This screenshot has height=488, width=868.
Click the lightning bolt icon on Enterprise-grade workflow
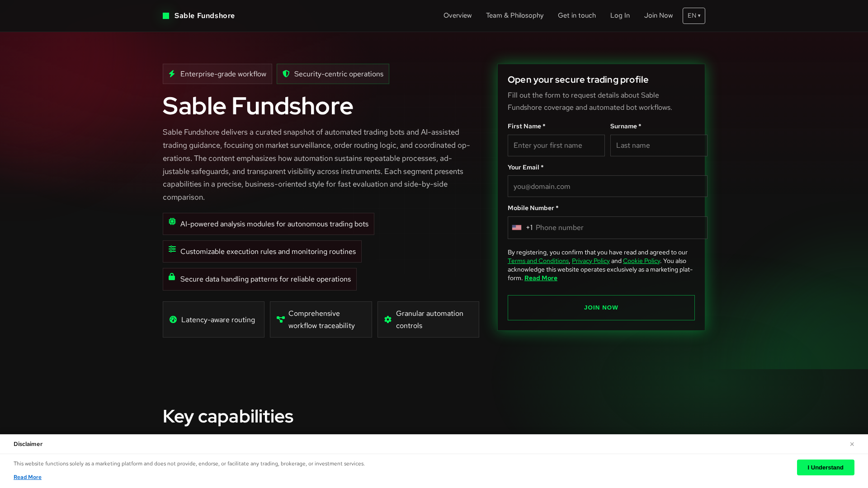coord(172,74)
